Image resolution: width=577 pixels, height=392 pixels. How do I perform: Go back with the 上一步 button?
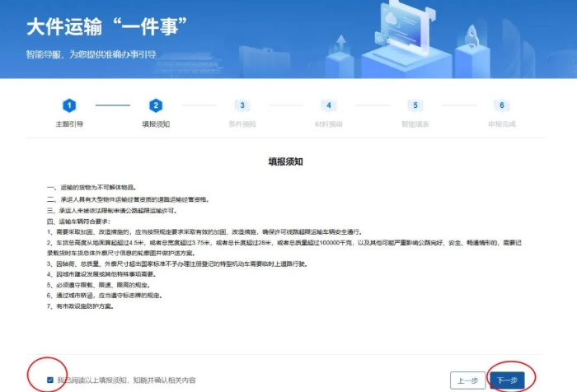click(x=467, y=380)
